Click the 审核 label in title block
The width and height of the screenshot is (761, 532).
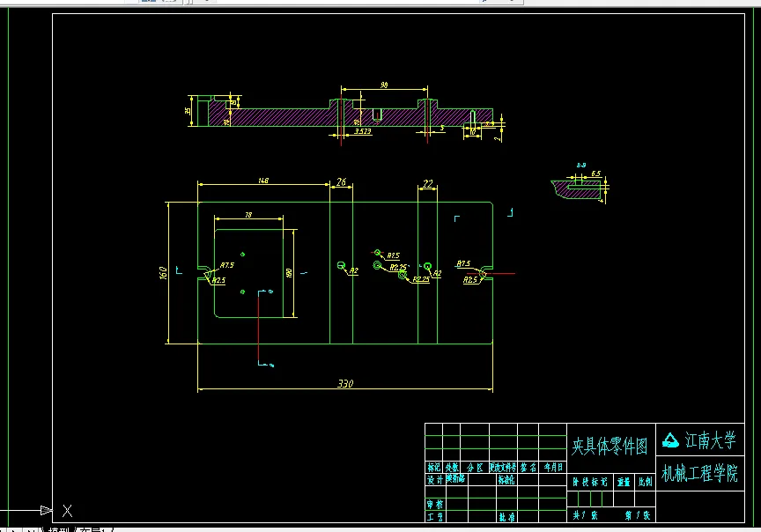435,505
